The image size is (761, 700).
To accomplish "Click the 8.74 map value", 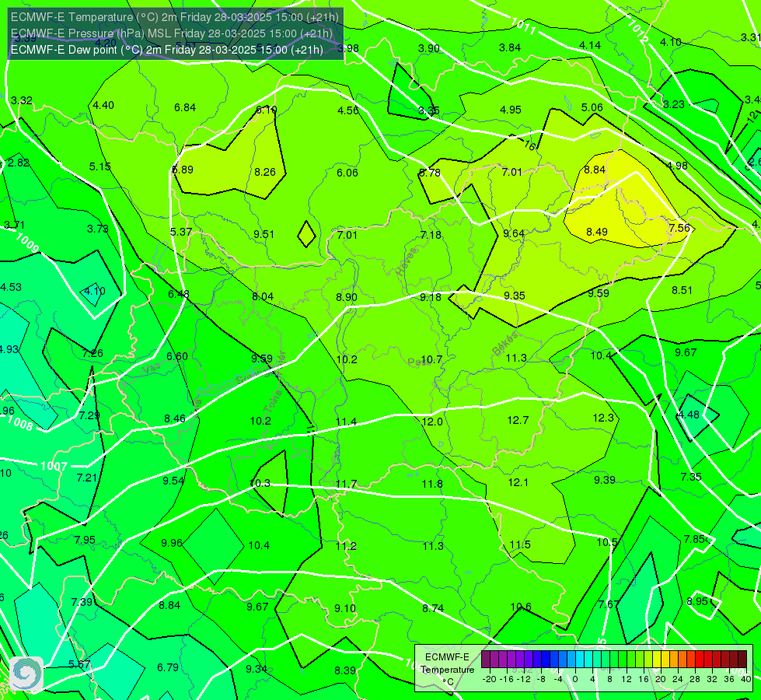I will click(433, 608).
